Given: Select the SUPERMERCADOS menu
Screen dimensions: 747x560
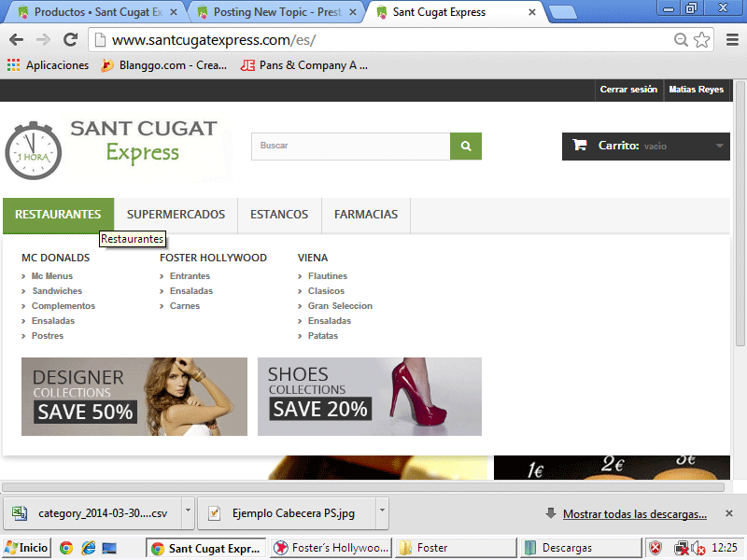Looking at the screenshot, I should [176, 215].
